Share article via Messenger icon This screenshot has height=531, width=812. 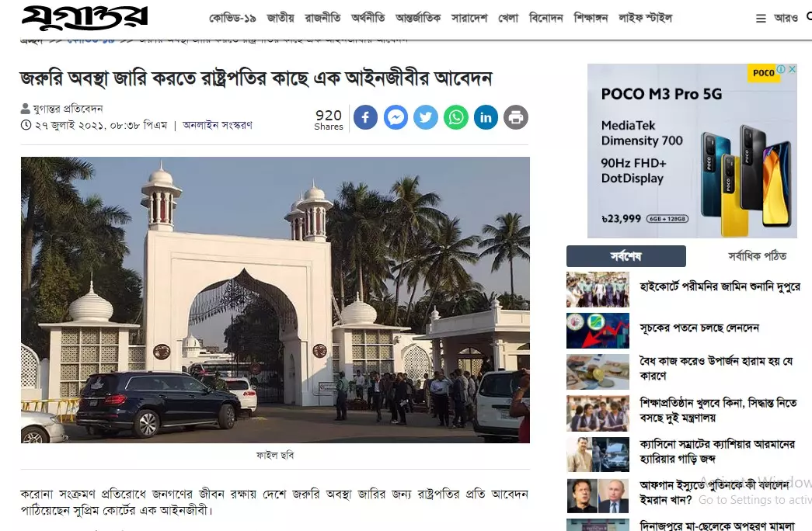[396, 117]
